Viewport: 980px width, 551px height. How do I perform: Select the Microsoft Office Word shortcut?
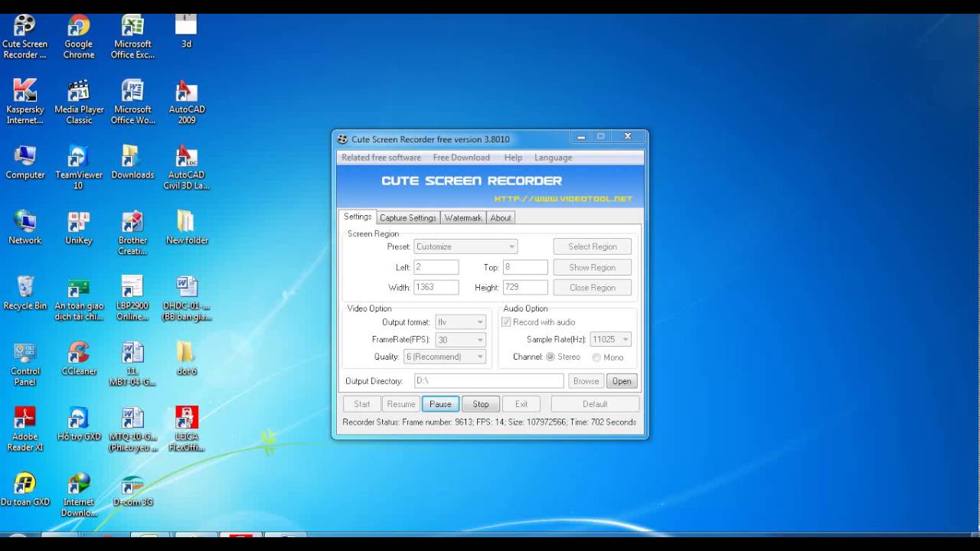click(132, 102)
